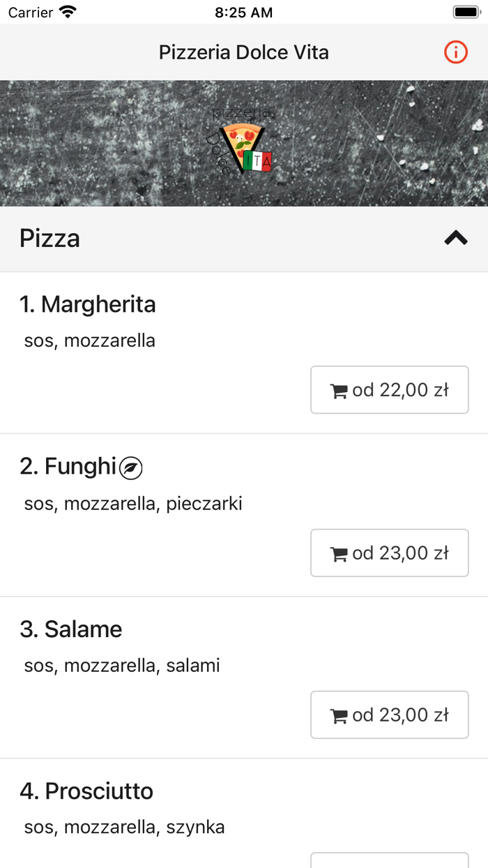Add Margherita pizza from 22,00 zł

click(389, 389)
